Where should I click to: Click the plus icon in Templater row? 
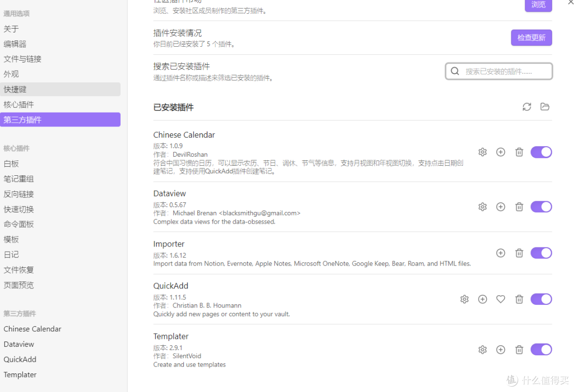[x=501, y=350]
